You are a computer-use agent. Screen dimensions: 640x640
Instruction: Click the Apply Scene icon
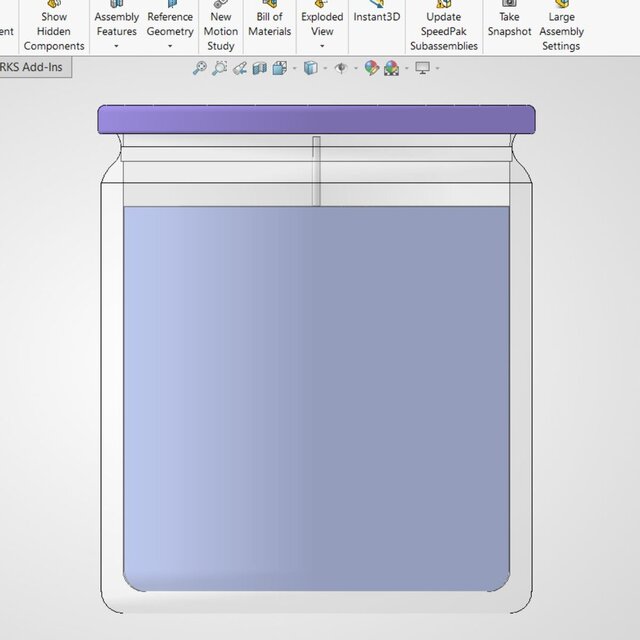point(391,68)
